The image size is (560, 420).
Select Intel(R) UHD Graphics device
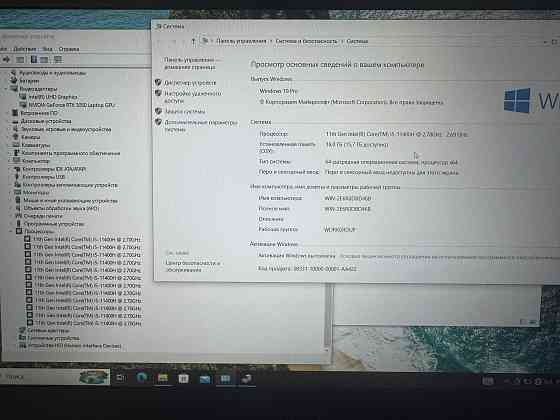(x=52, y=97)
